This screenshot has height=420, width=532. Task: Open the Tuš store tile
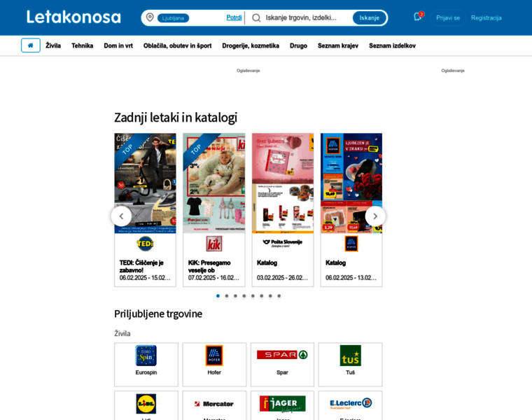point(351,365)
